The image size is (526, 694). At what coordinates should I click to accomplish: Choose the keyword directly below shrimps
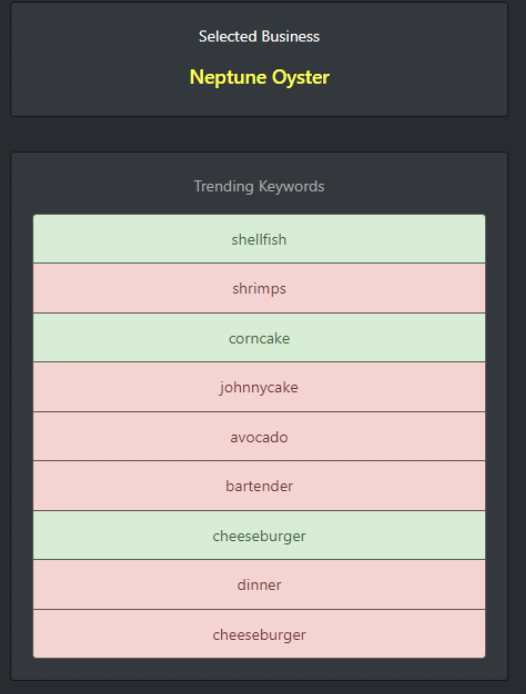click(x=259, y=338)
